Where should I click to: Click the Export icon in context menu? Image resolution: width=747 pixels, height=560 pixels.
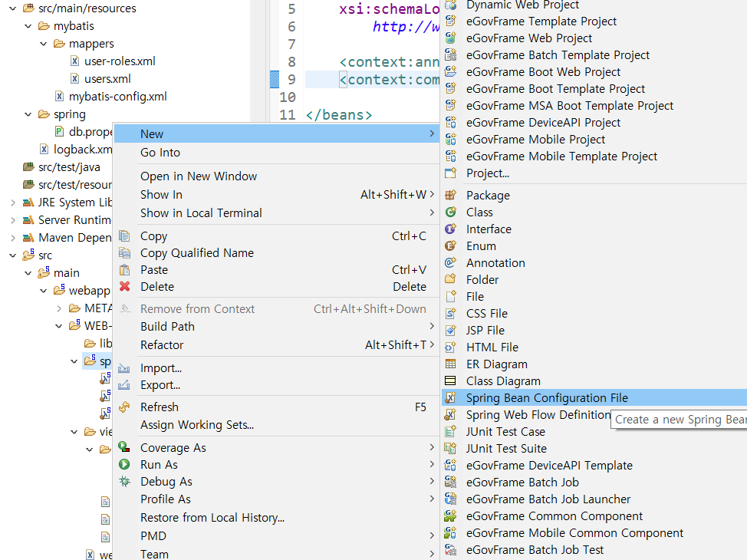click(x=124, y=384)
